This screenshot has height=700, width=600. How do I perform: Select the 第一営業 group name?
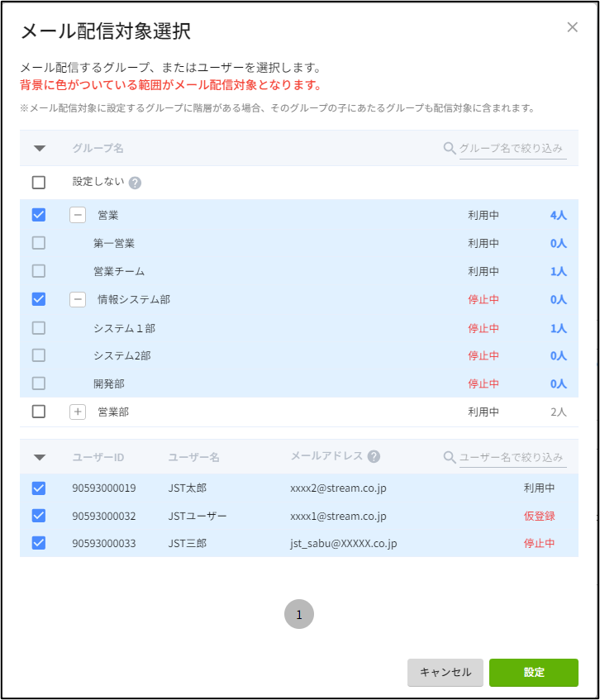[x=114, y=244]
